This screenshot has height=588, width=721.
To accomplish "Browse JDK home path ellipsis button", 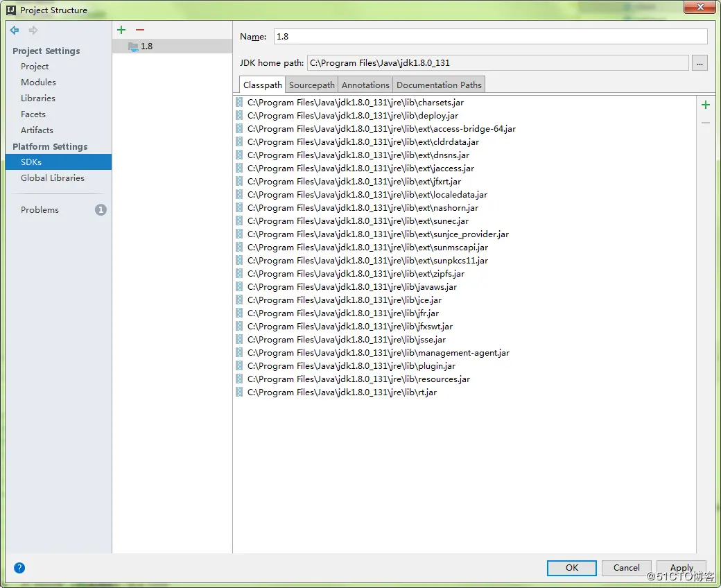I will [700, 63].
